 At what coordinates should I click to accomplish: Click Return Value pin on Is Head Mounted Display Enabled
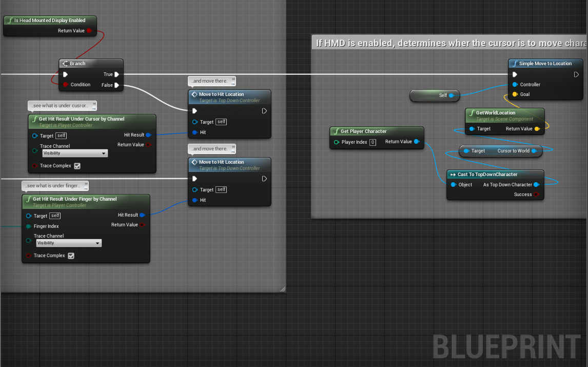[89, 31]
